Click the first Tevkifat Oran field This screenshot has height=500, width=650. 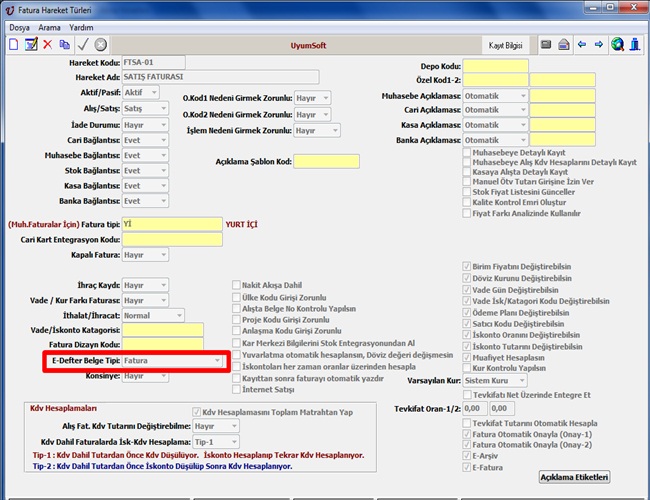tap(475, 409)
